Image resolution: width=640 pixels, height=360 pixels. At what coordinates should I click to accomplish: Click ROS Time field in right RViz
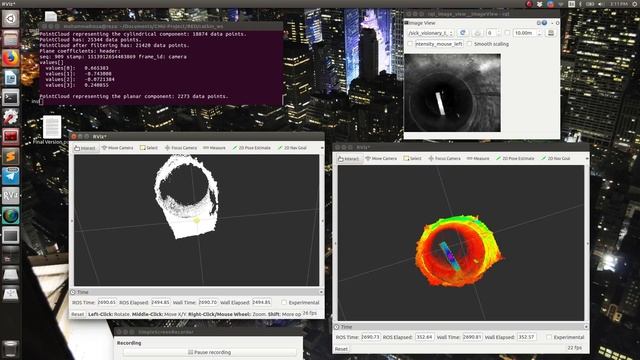point(371,337)
